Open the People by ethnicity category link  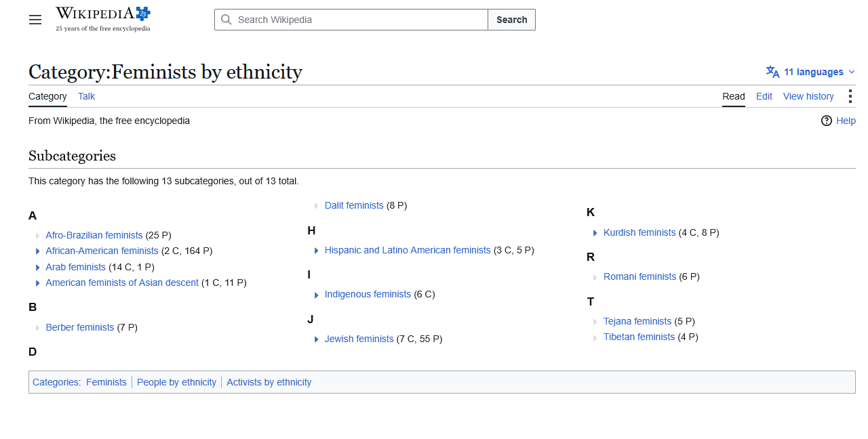[x=176, y=382]
